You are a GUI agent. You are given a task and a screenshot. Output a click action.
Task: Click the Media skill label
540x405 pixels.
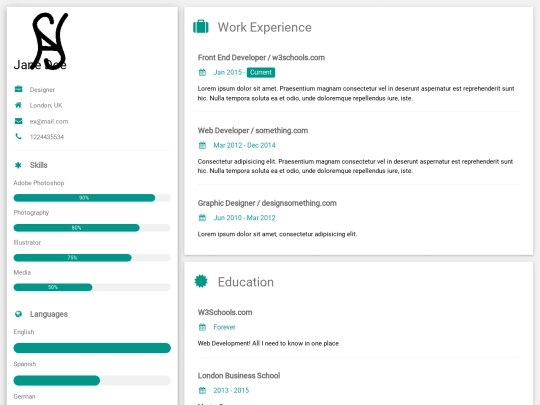click(x=22, y=272)
